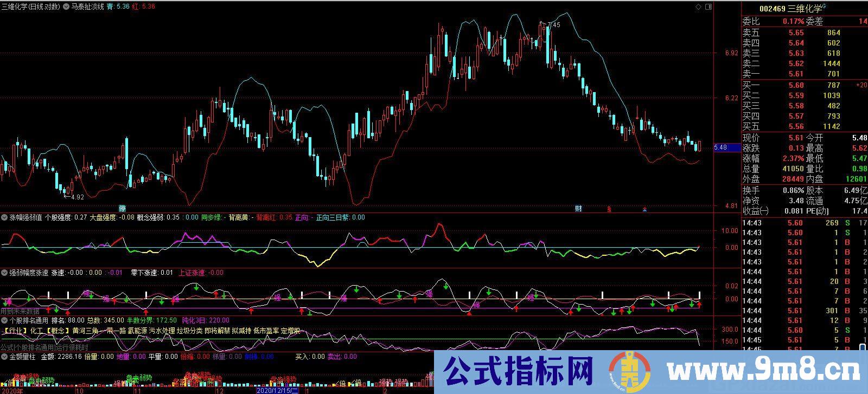The image size is (868, 394).
Task: Click the 换手 0.86% value
Action: (x=793, y=191)
